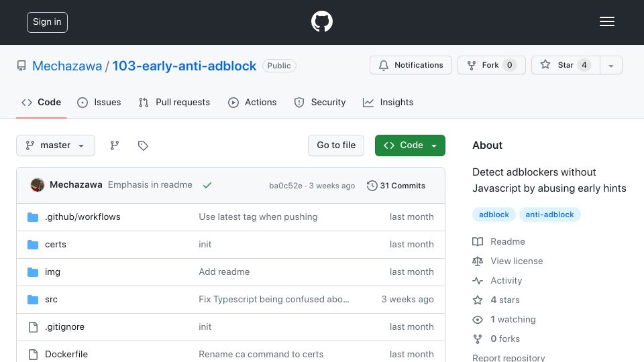Open the 103-early-anti-adblock repository link
The height and width of the screenshot is (362, 644).
pyautogui.click(x=184, y=66)
